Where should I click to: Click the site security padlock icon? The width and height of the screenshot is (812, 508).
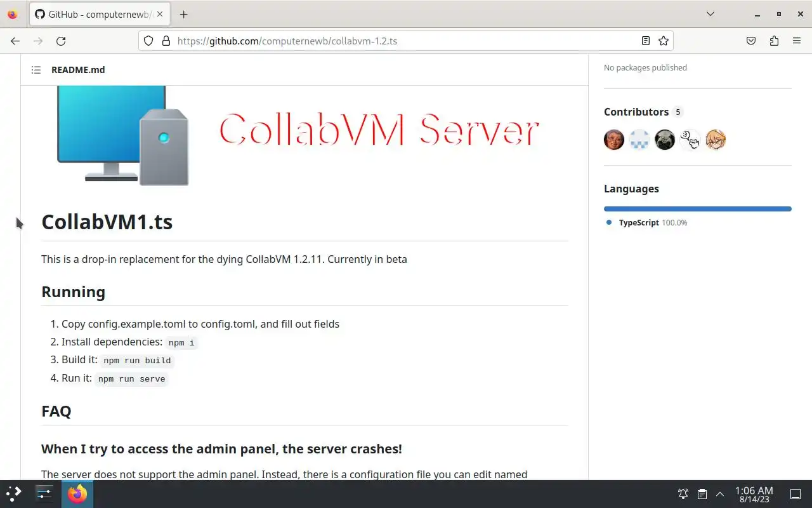[166, 41]
